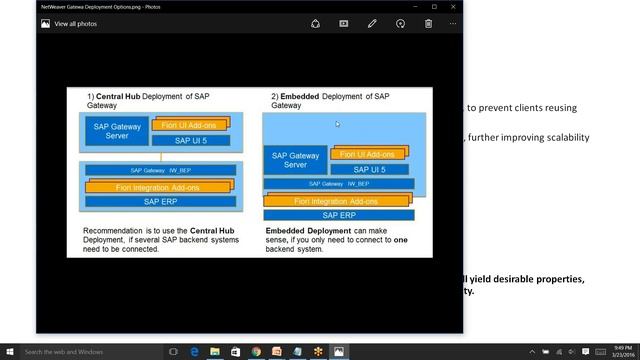Open the Edit pencil tool
Image resolution: width=640 pixels, height=360 pixels.
[x=372, y=24]
